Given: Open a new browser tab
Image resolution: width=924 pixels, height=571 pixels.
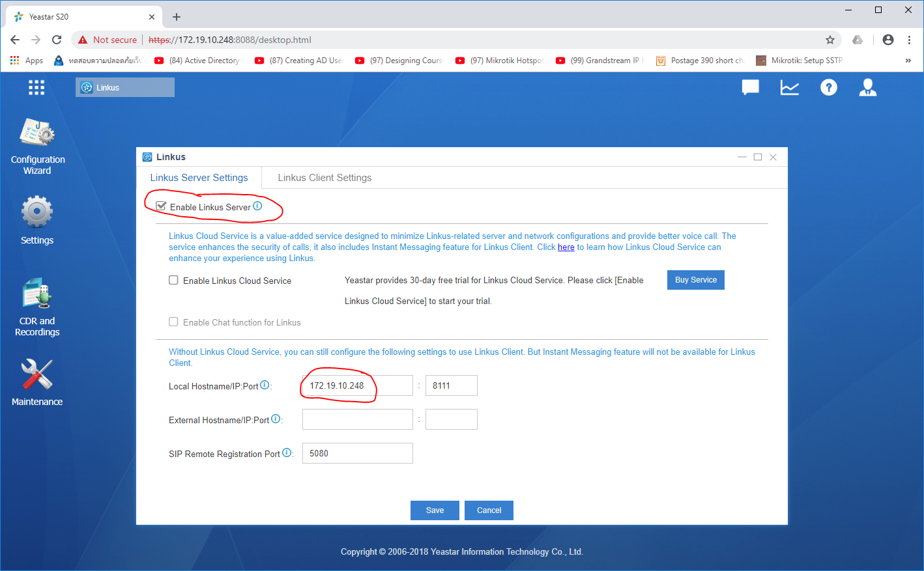Looking at the screenshot, I should 177,17.
